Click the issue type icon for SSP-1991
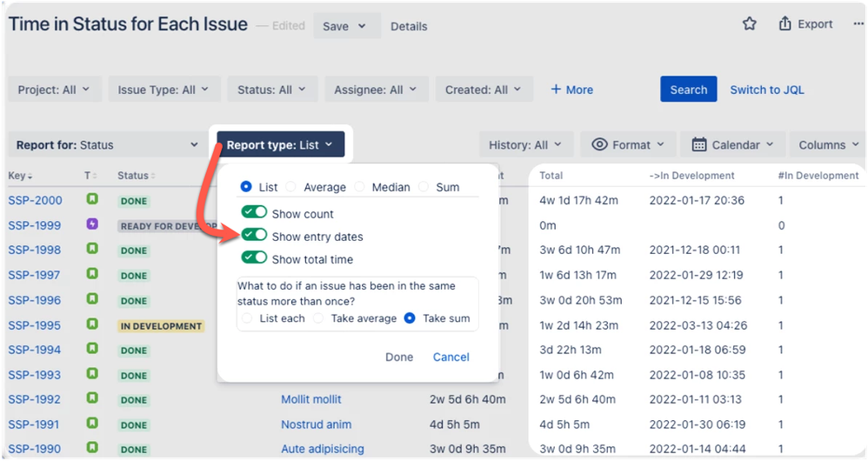 pyautogui.click(x=92, y=424)
